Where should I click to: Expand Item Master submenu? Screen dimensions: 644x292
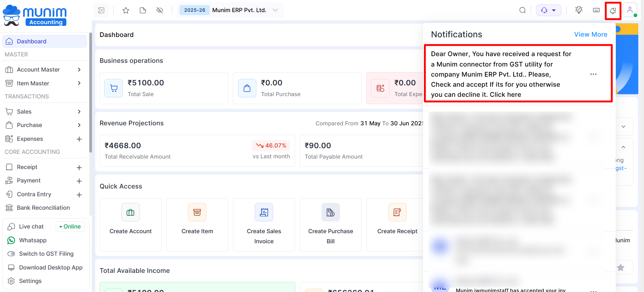[x=79, y=83]
